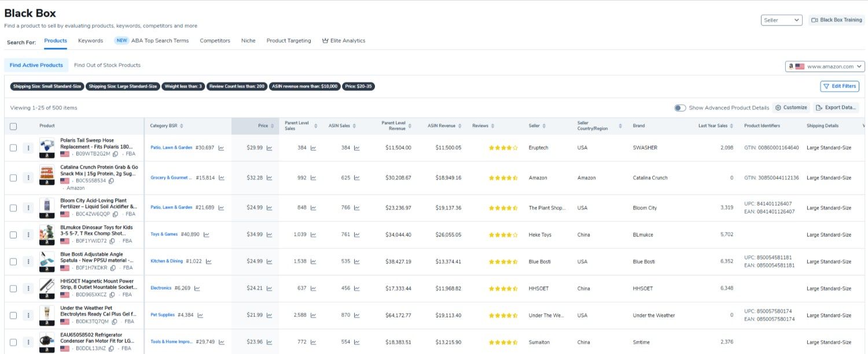Check the Polaris Tail Sweep Hose row
Image resolution: width=868 pixels, height=354 pixels.
click(x=13, y=148)
